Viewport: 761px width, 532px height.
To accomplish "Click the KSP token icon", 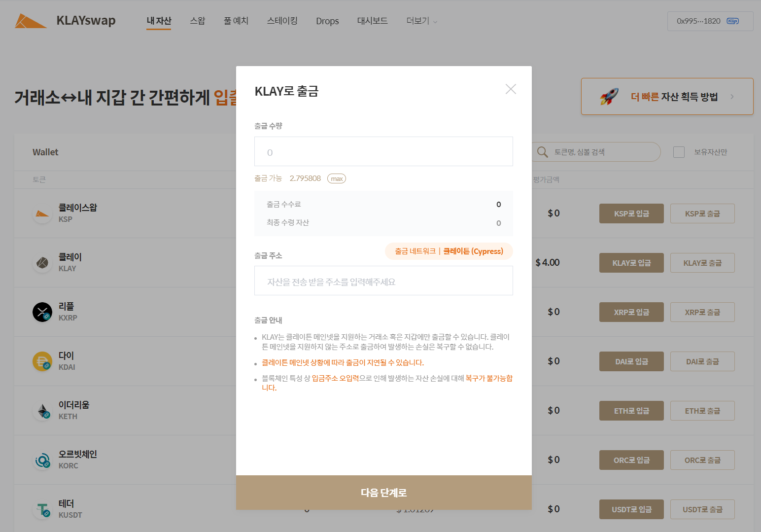I will coord(42,213).
